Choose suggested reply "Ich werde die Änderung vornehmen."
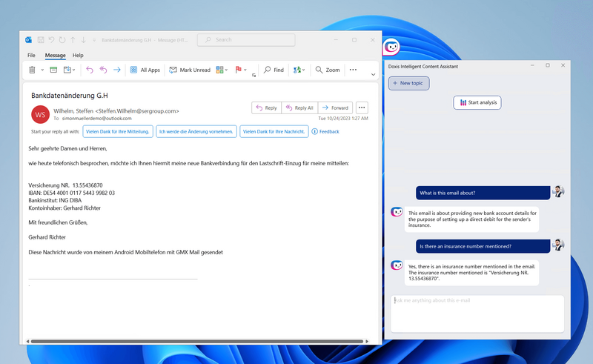Image resolution: width=593 pixels, height=364 pixels. tap(196, 131)
